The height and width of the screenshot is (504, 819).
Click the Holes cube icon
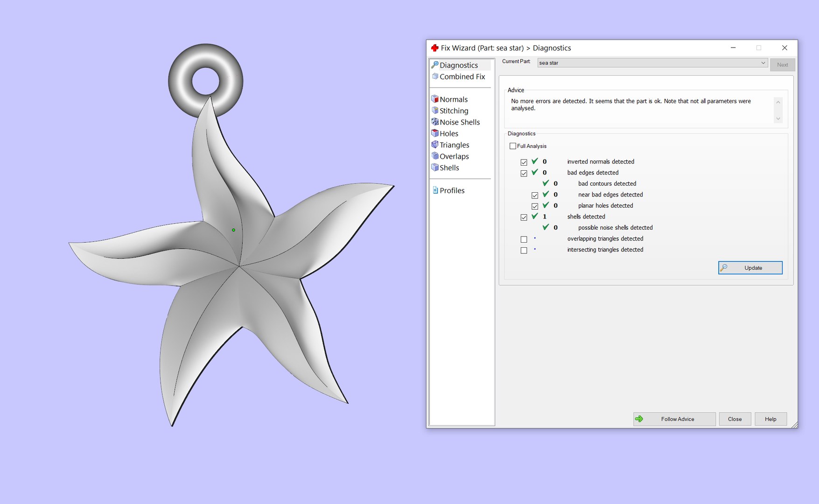coord(435,133)
